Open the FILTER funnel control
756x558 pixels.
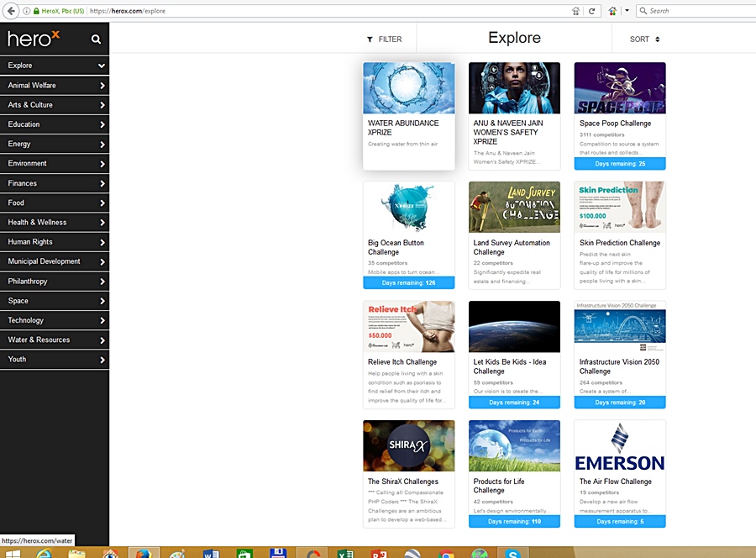tap(384, 39)
